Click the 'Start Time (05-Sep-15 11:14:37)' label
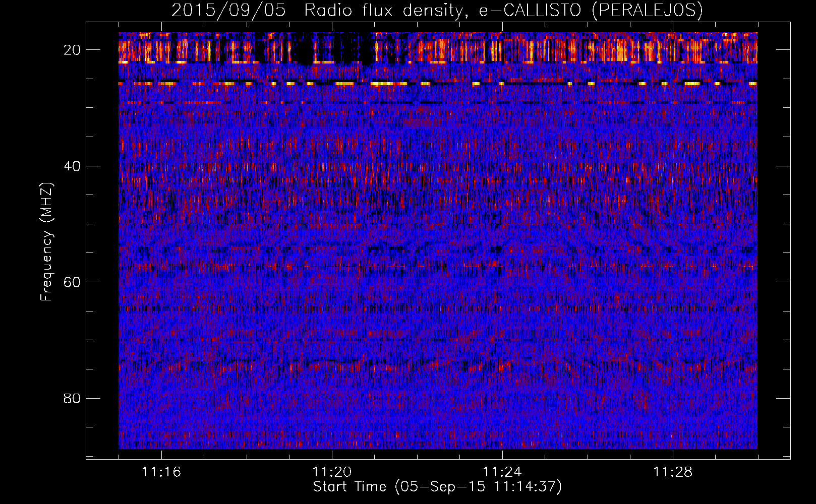Screen dimensions: 816x504 [x=437, y=487]
